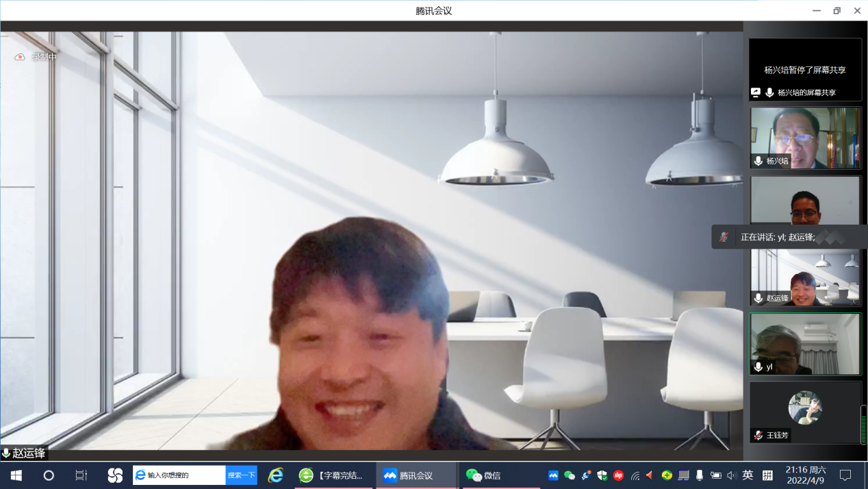This screenshot has width=868, height=489.
Task: Open Internet Explorer from the taskbar
Action: click(x=275, y=475)
